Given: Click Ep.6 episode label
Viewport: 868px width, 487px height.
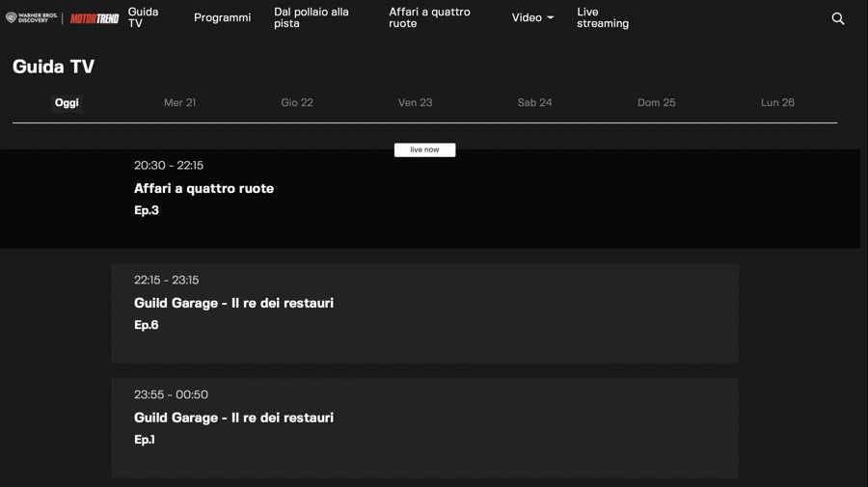Looking at the screenshot, I should pos(147,325).
